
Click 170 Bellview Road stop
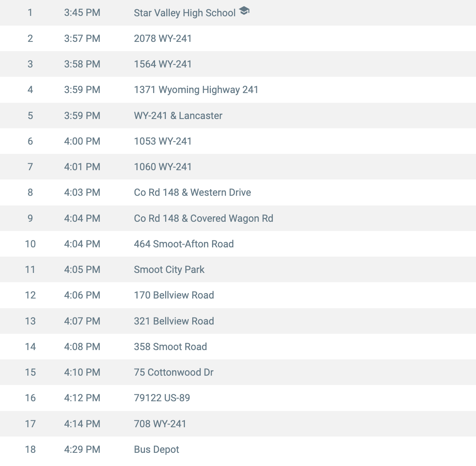174,295
